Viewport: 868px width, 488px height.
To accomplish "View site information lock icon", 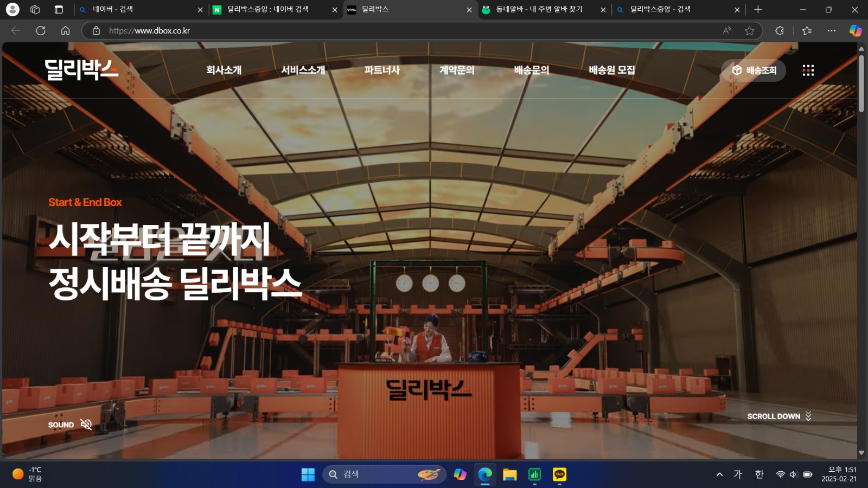I will [x=96, y=30].
